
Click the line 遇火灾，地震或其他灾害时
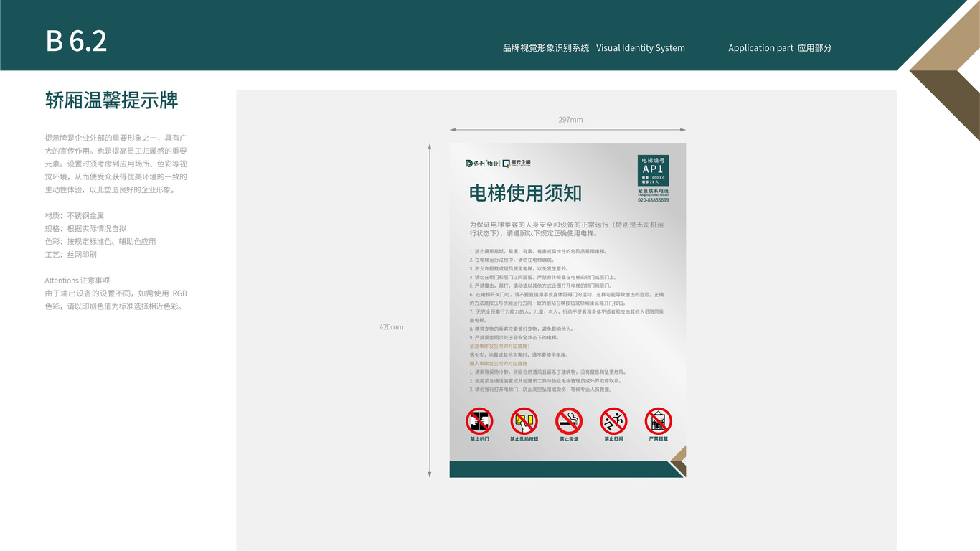tap(519, 355)
